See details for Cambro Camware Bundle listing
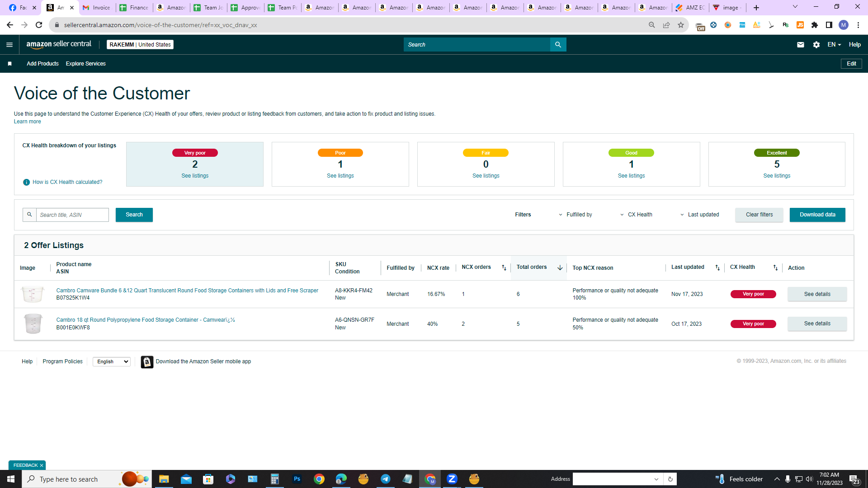 817,294
